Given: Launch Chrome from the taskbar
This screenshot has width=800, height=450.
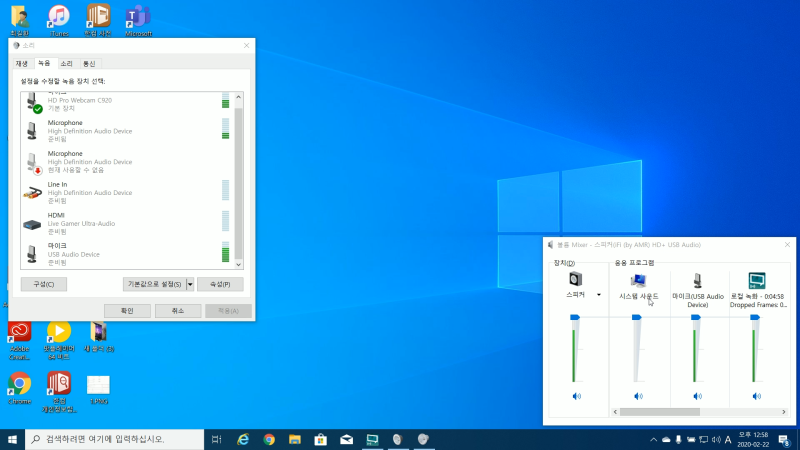Looking at the screenshot, I should pyautogui.click(x=269, y=439).
